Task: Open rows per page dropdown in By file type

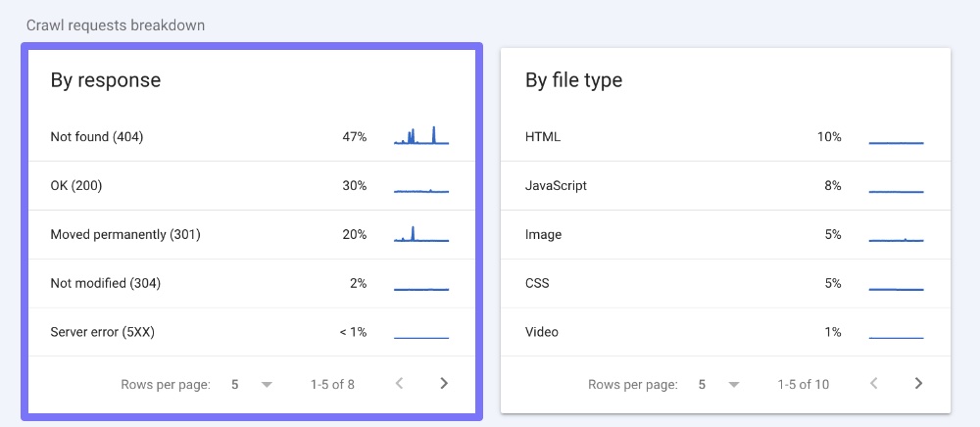Action: point(719,385)
